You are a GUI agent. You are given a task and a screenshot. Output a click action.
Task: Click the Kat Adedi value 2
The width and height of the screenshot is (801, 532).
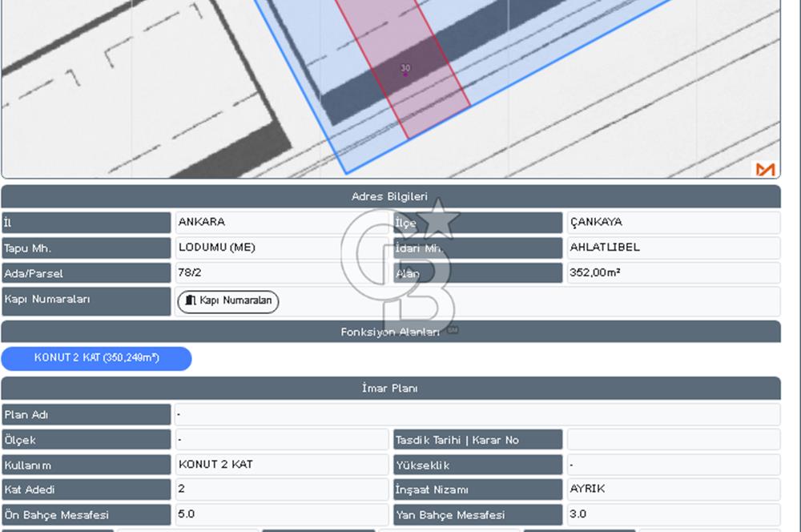click(x=181, y=489)
